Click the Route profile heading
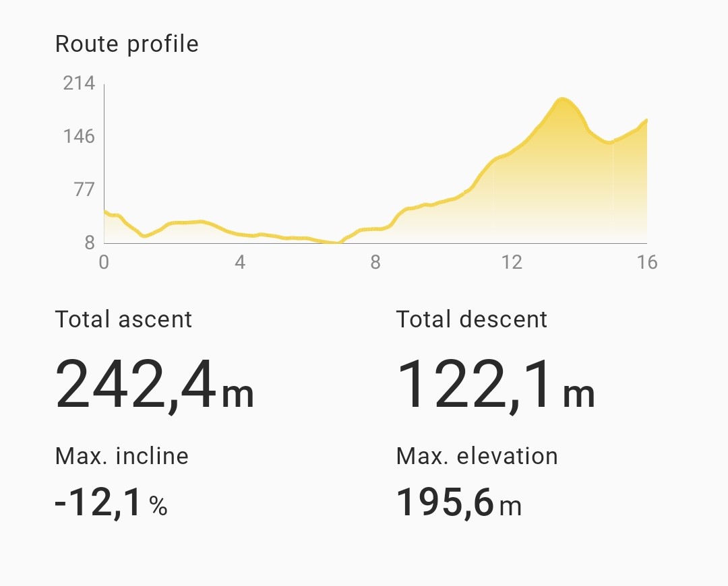 tap(127, 44)
